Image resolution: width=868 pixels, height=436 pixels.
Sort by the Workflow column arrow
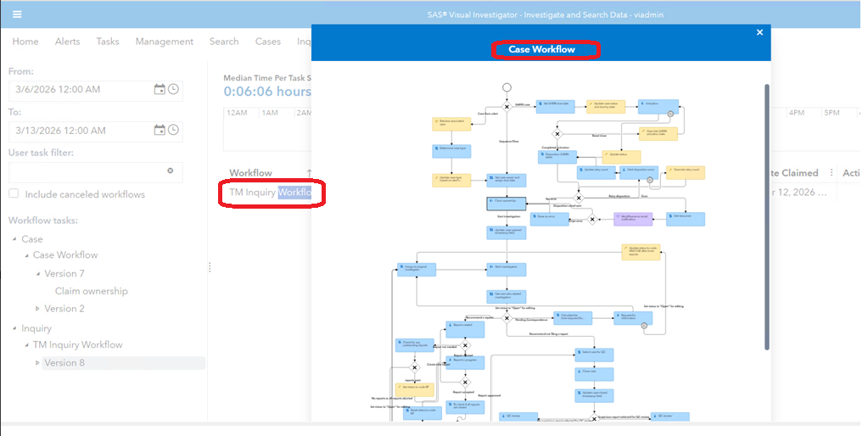coord(309,173)
